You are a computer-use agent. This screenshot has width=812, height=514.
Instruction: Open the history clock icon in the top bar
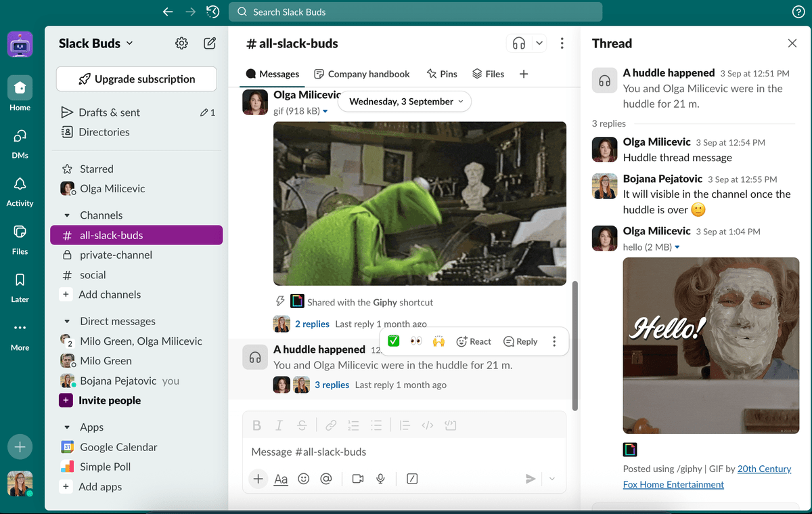[x=212, y=12]
